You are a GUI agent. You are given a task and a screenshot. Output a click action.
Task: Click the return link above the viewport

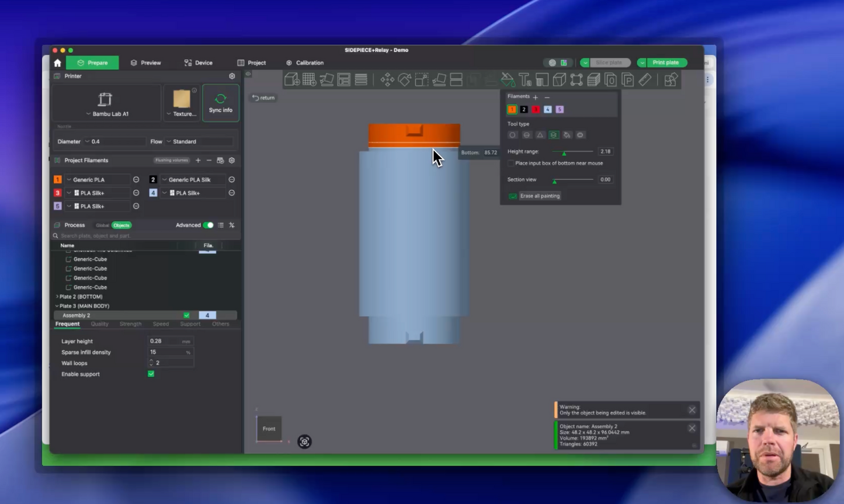[263, 98]
